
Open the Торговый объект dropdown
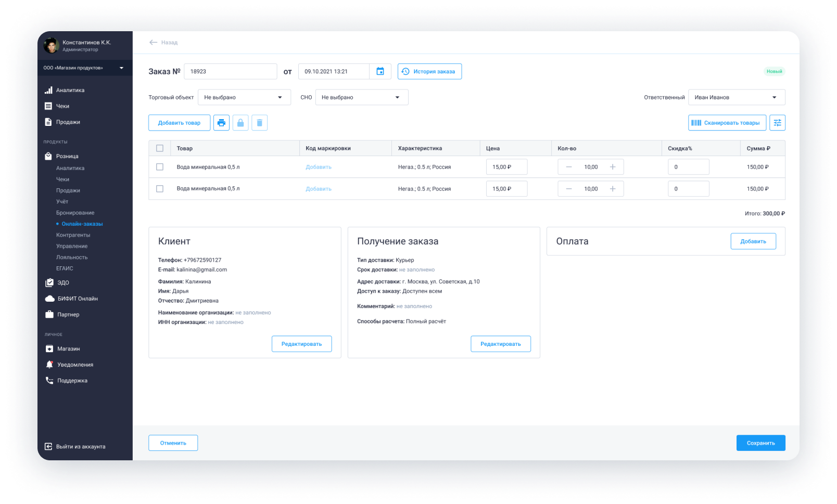click(x=244, y=97)
